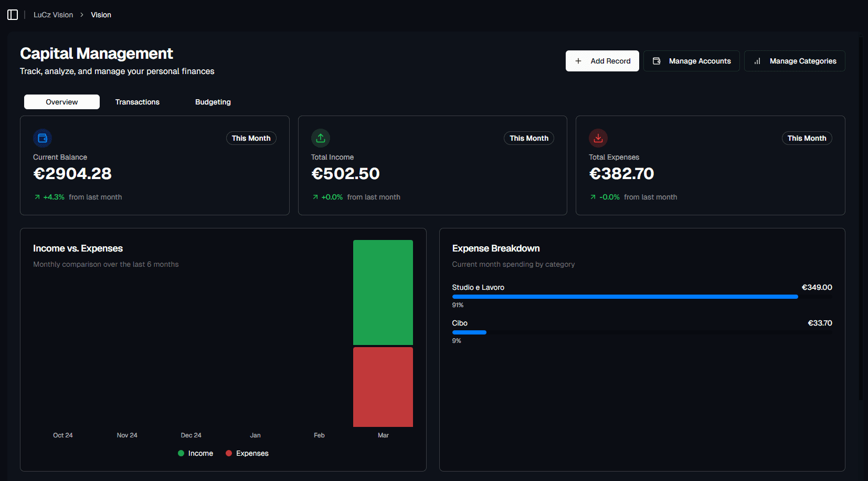
Task: Open the Budgeting tab
Action: pos(213,102)
